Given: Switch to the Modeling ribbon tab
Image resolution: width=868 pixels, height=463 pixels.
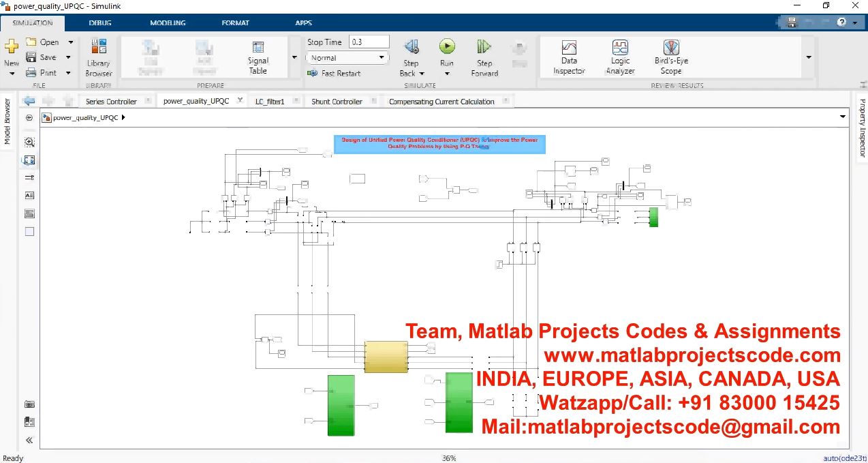Looking at the screenshot, I should pos(168,23).
